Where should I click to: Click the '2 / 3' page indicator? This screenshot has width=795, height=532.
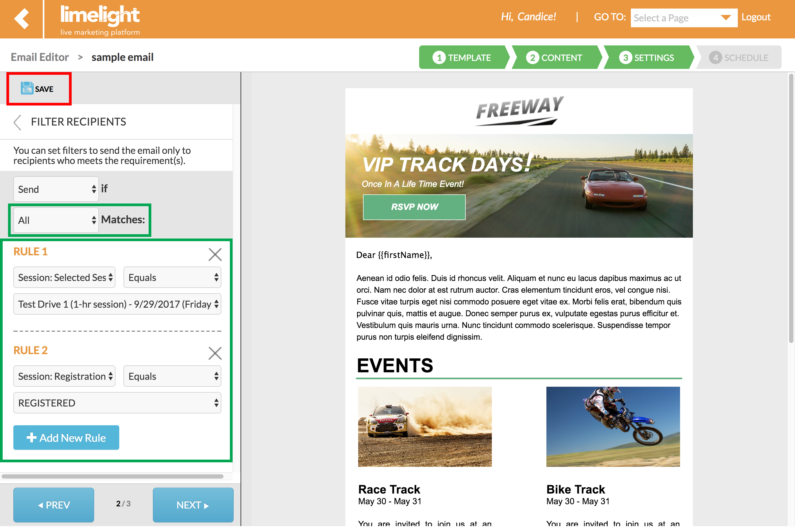coord(123,503)
